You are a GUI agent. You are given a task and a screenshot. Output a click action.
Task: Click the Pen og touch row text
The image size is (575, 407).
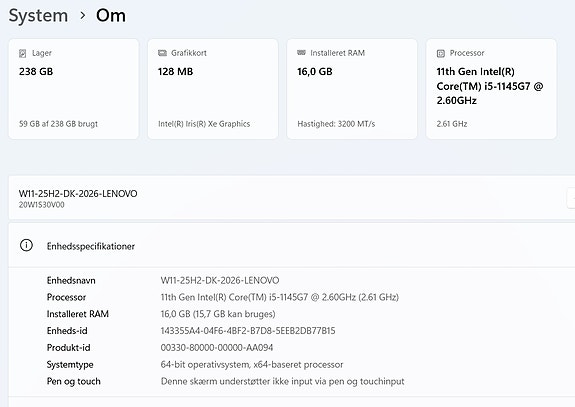click(226, 381)
